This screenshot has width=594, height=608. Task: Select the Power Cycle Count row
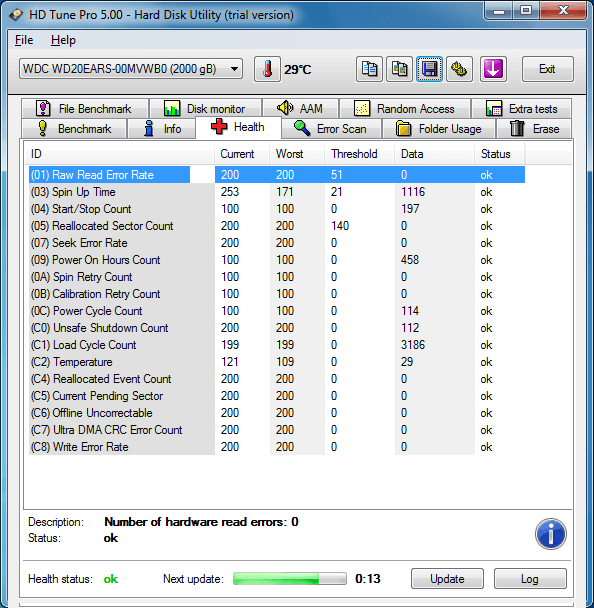tap(277, 311)
